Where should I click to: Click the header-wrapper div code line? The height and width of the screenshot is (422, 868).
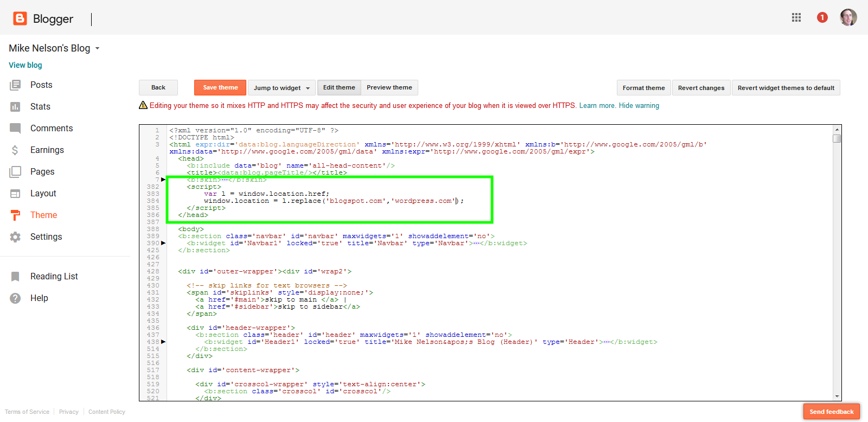241,328
